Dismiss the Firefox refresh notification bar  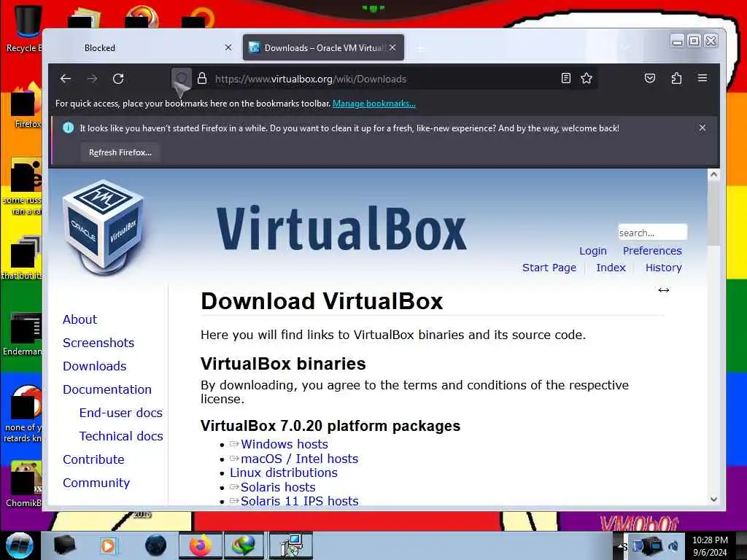coord(703,128)
